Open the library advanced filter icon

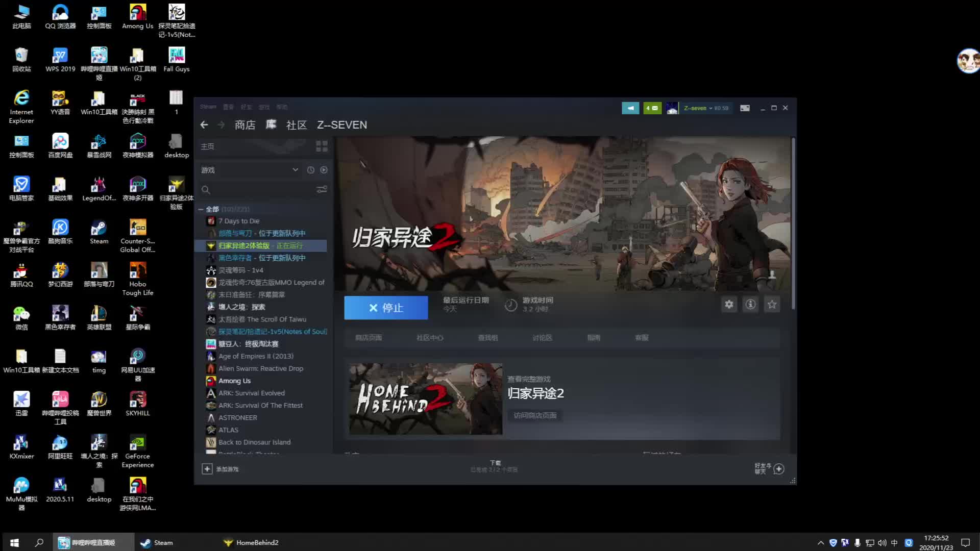coord(322,189)
